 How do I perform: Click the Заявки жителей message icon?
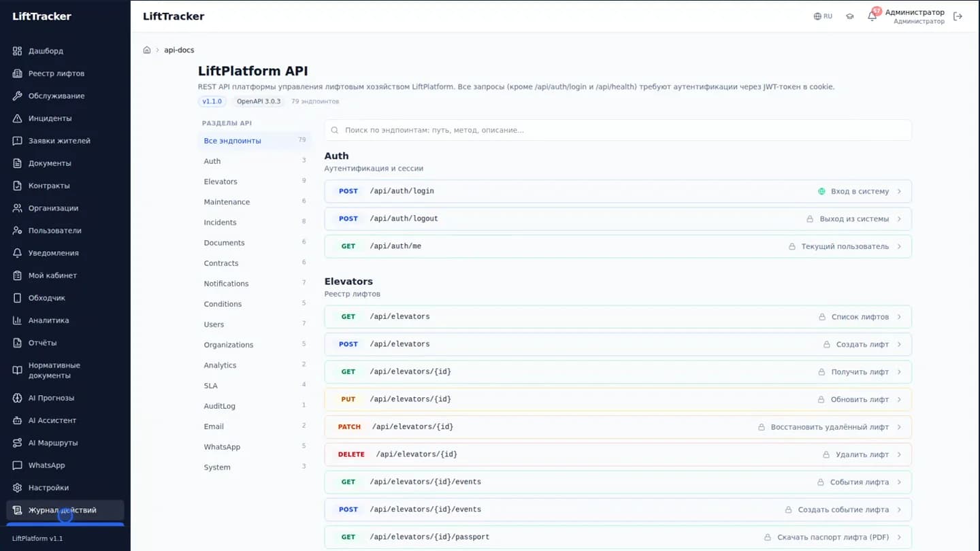pos(18,141)
